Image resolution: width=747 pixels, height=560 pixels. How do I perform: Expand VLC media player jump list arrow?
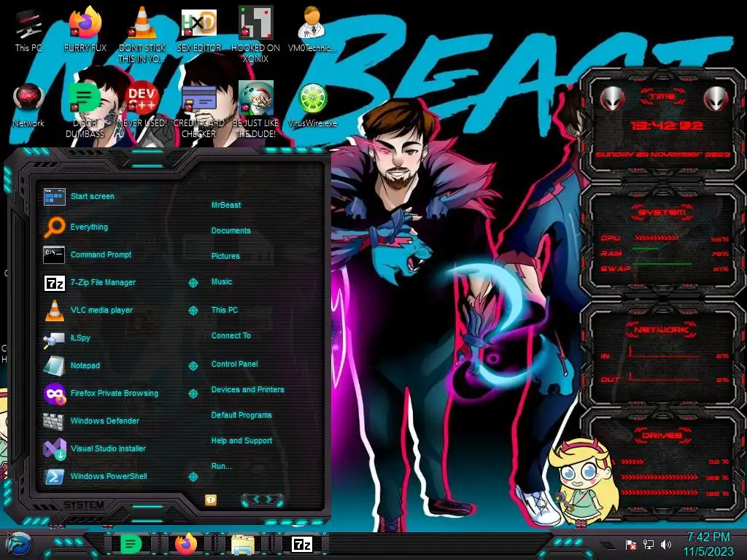click(x=193, y=311)
